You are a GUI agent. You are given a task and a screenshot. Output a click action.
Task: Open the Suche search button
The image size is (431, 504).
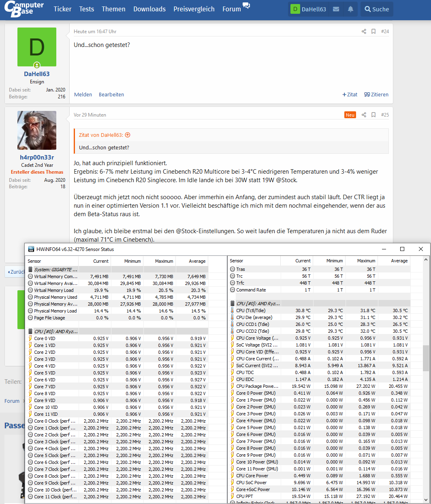(377, 9)
